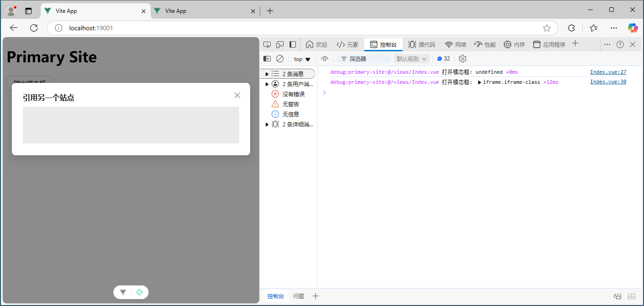Toggle device emulation in DevTools

(x=280, y=44)
